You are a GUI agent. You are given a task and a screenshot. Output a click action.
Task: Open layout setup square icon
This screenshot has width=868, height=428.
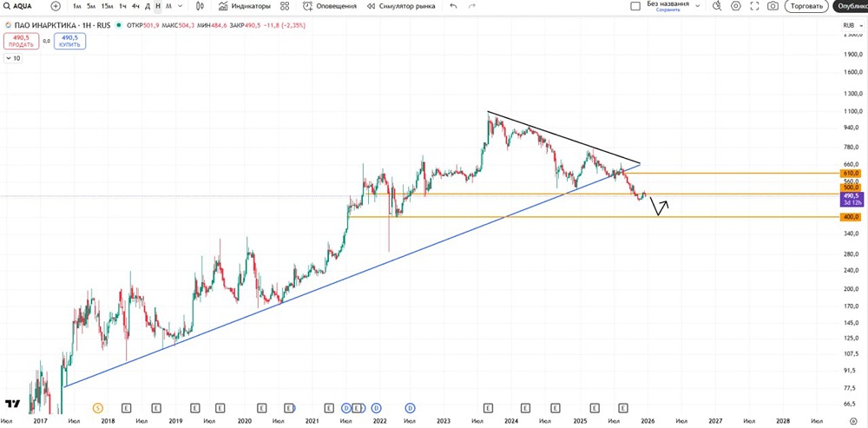pos(635,6)
